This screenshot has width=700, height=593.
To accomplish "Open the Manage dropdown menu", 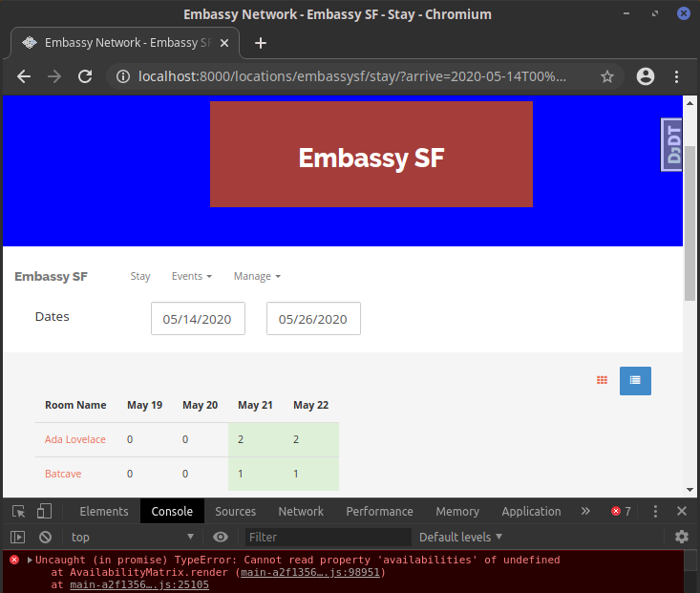I will coord(257,276).
